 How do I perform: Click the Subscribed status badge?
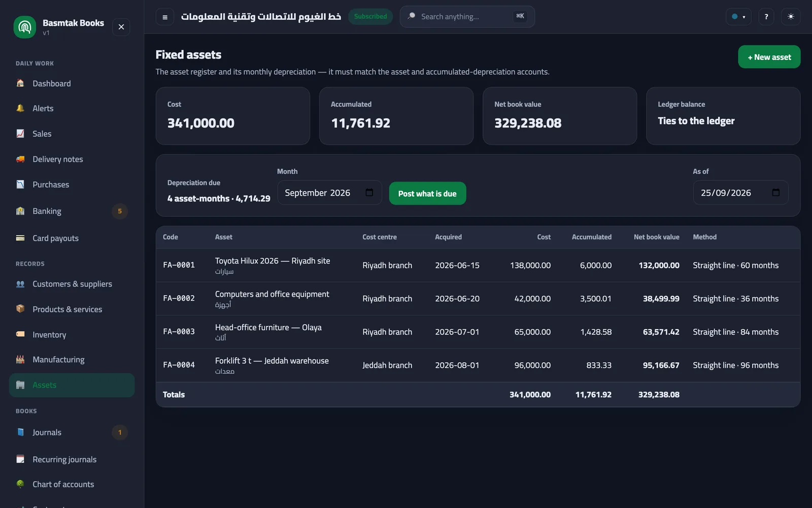[x=370, y=17]
